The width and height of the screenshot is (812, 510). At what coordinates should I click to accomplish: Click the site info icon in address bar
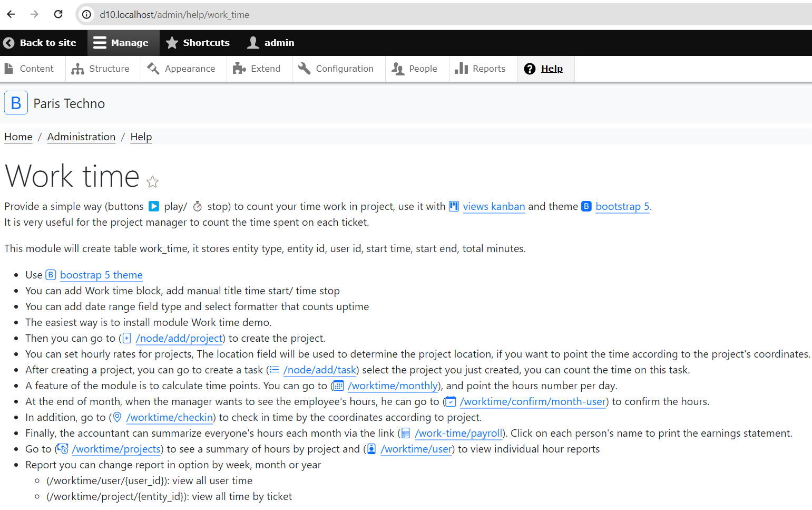[86, 14]
